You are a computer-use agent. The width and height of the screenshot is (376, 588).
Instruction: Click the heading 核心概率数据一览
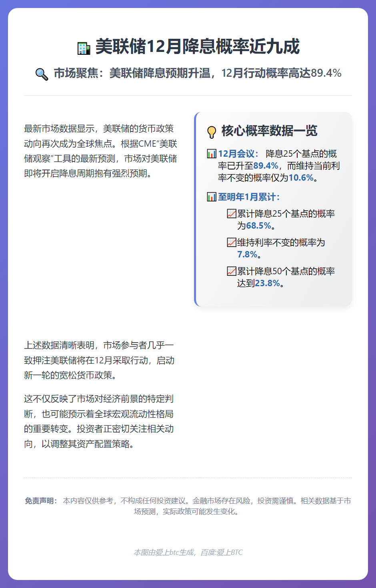(x=269, y=131)
